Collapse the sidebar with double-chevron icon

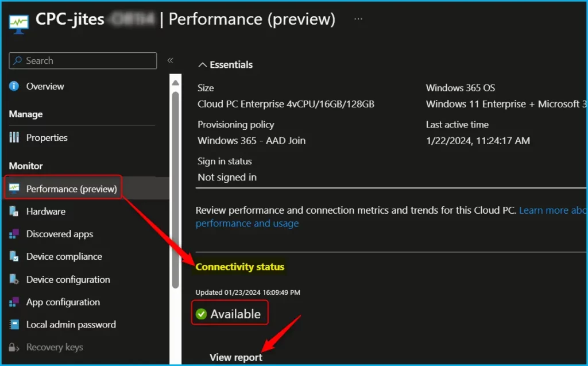coord(170,60)
